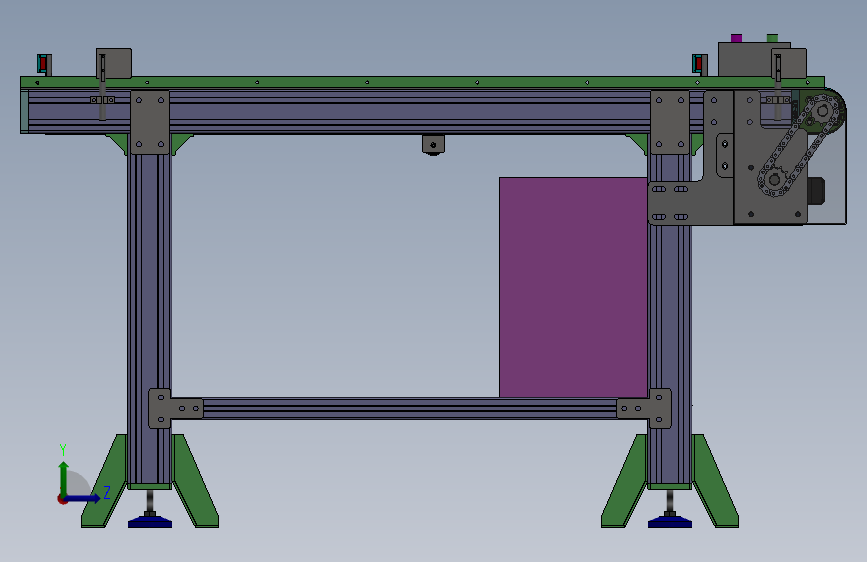Select the large purple panel under the conveyor
This screenshot has height=562, width=867.
(573, 287)
